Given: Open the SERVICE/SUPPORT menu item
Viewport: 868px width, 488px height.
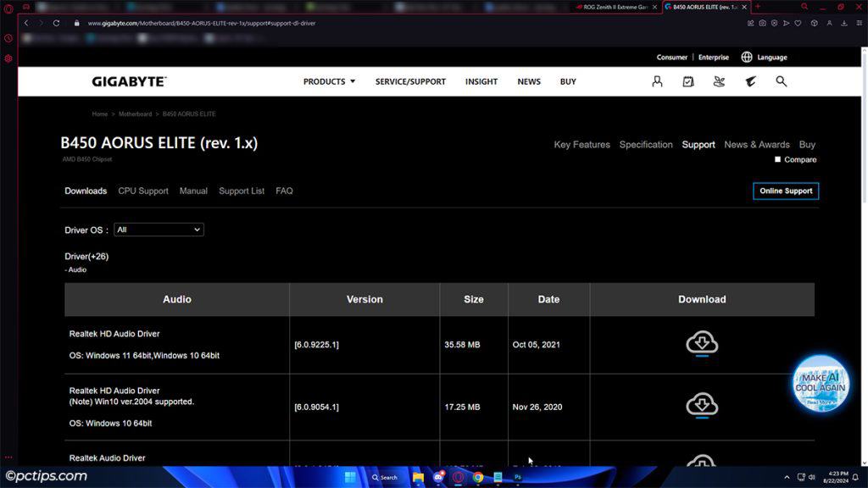Looking at the screenshot, I should pyautogui.click(x=410, y=81).
